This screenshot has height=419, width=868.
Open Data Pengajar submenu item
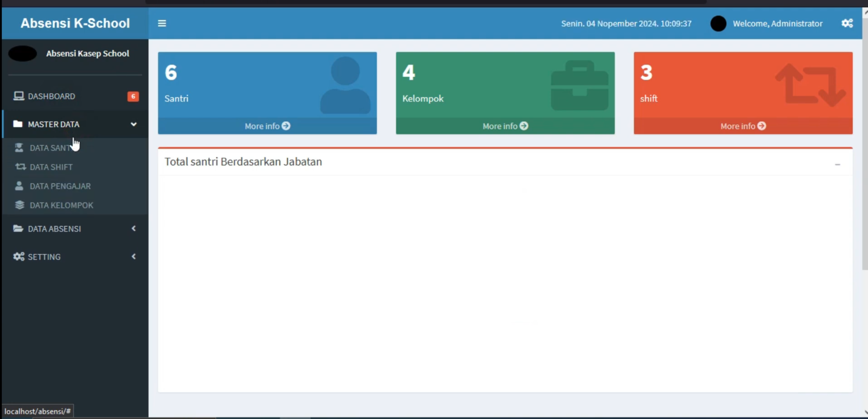pyautogui.click(x=75, y=186)
